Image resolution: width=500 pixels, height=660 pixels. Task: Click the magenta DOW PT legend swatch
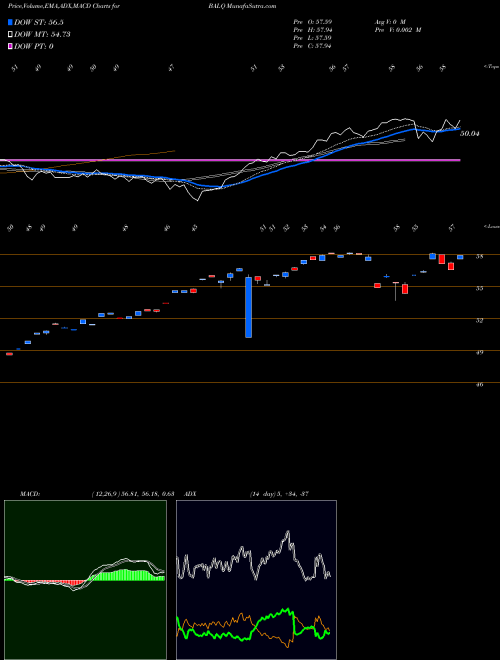tap(10, 46)
